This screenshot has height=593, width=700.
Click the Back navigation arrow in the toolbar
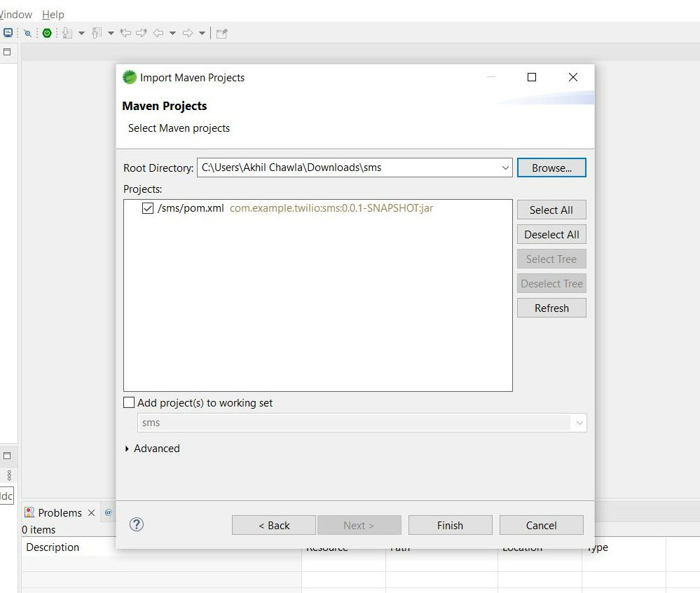pyautogui.click(x=158, y=32)
